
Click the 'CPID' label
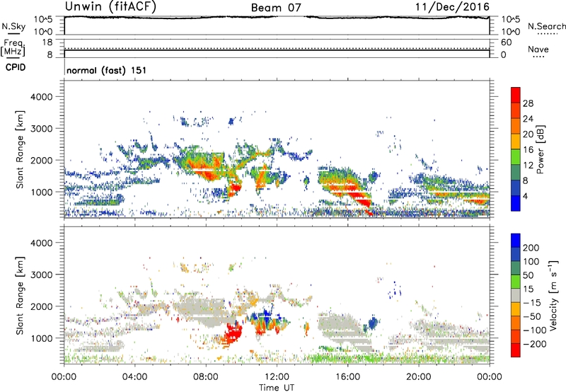click(x=16, y=67)
